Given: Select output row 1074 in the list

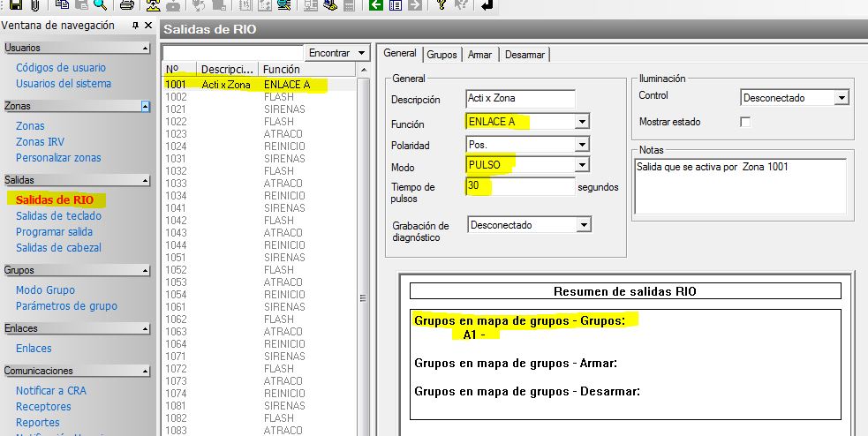Looking at the screenshot, I should pos(259,394).
